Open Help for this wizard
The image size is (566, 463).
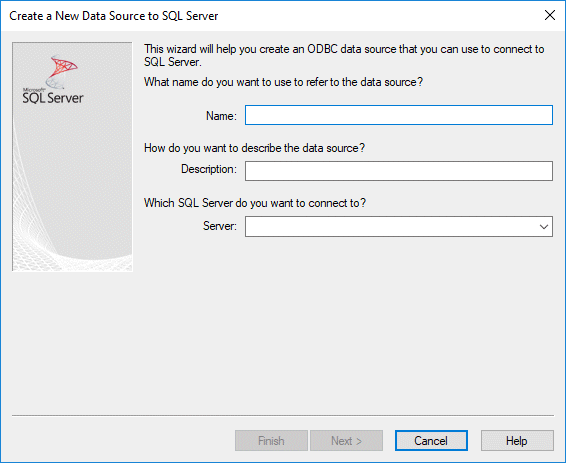pyautogui.click(x=517, y=440)
